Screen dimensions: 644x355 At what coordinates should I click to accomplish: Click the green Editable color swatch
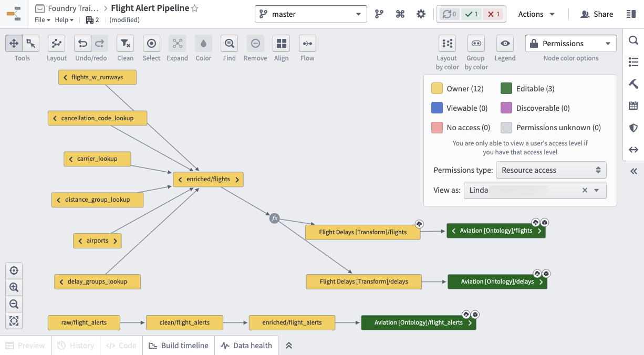(506, 89)
